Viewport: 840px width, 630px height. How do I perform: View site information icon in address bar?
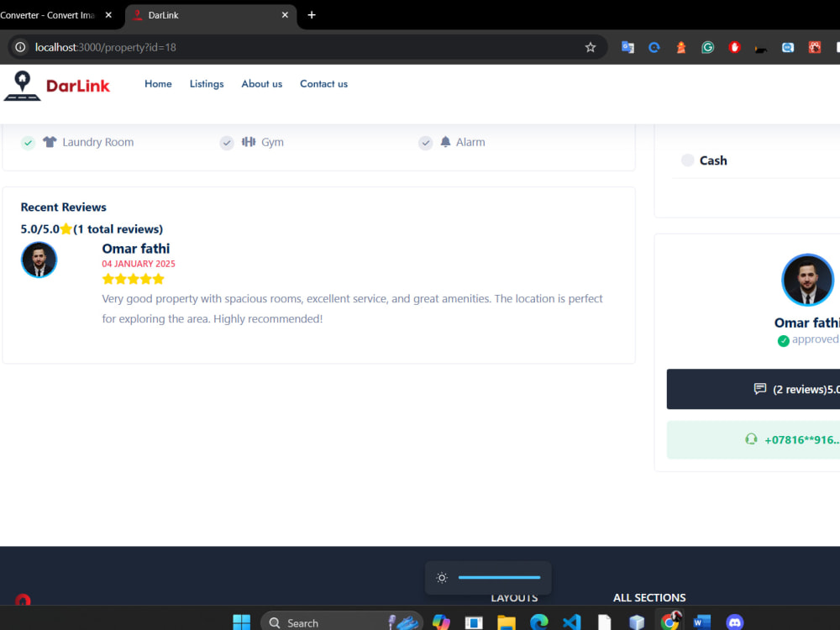pos(20,47)
